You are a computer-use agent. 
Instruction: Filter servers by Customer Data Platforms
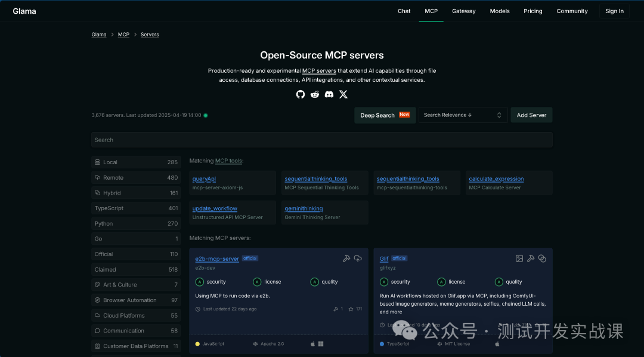pos(136,346)
